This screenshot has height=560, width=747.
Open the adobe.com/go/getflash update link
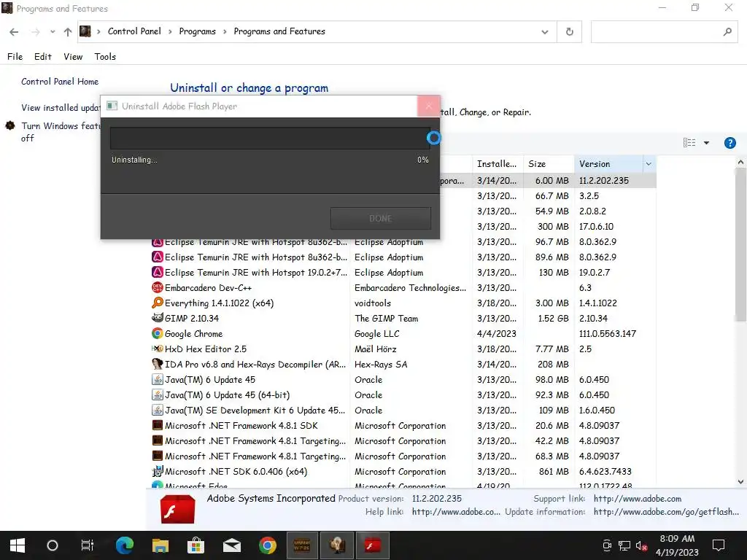click(666, 512)
